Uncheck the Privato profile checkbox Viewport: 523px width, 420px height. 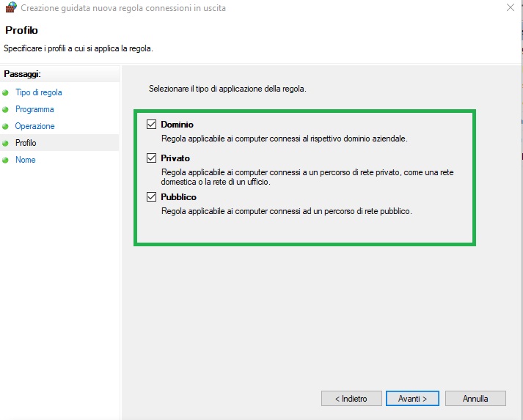(151, 158)
